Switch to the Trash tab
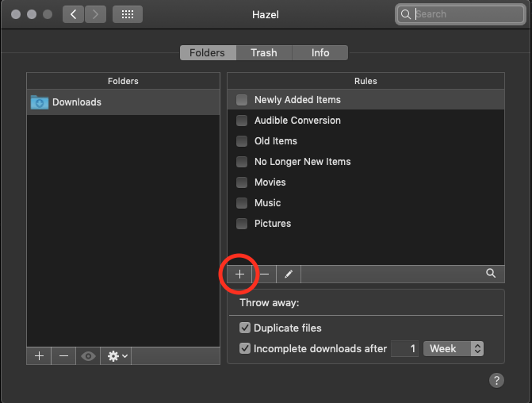The height and width of the screenshot is (403, 532). tap(264, 53)
